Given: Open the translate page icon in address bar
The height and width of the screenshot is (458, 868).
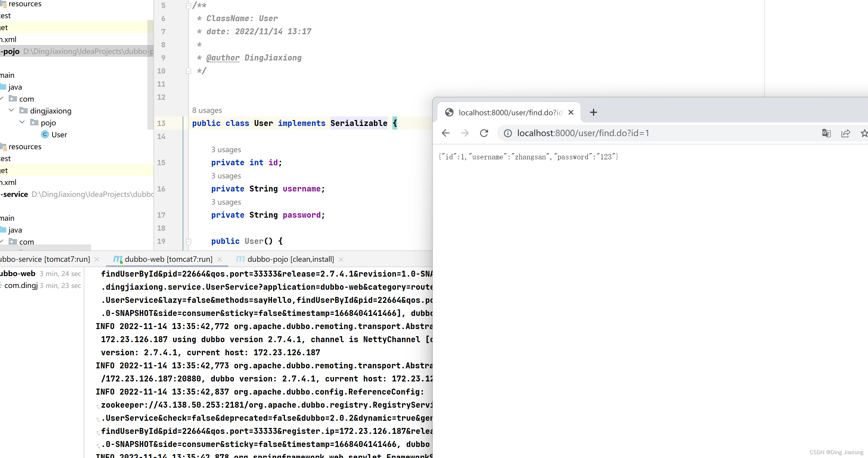Looking at the screenshot, I should click(826, 133).
